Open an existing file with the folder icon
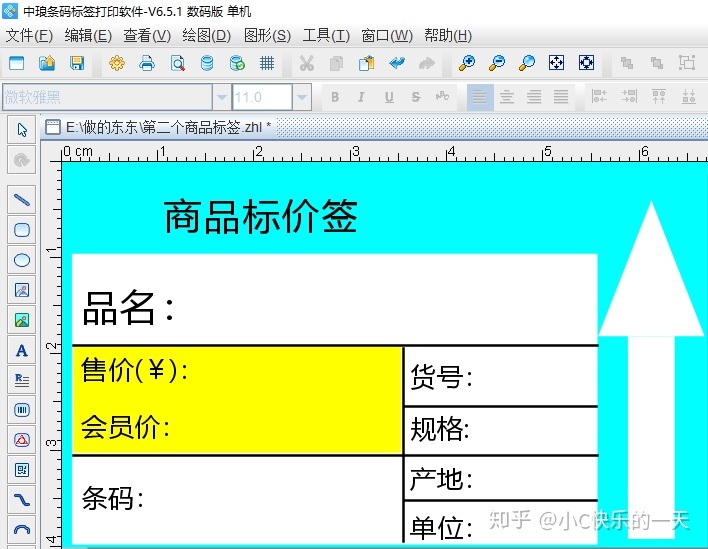This screenshot has height=549, width=708. click(x=47, y=63)
